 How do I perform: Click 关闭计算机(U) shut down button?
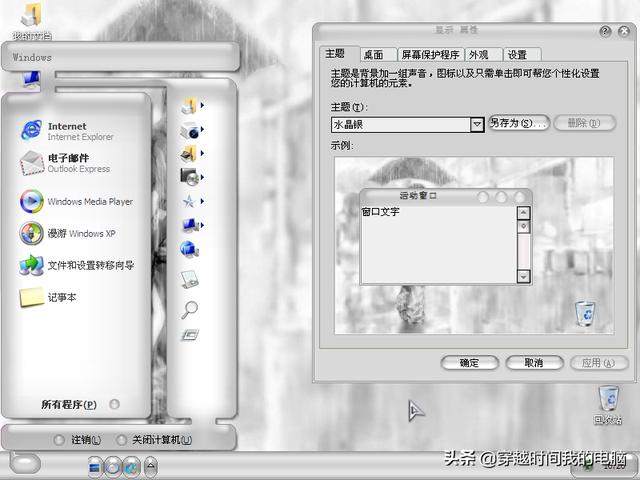click(x=154, y=440)
